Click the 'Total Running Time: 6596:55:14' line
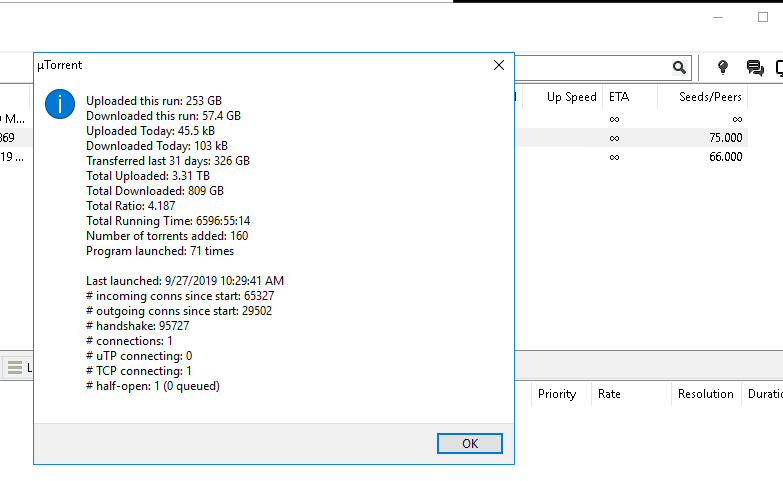 [x=168, y=221]
